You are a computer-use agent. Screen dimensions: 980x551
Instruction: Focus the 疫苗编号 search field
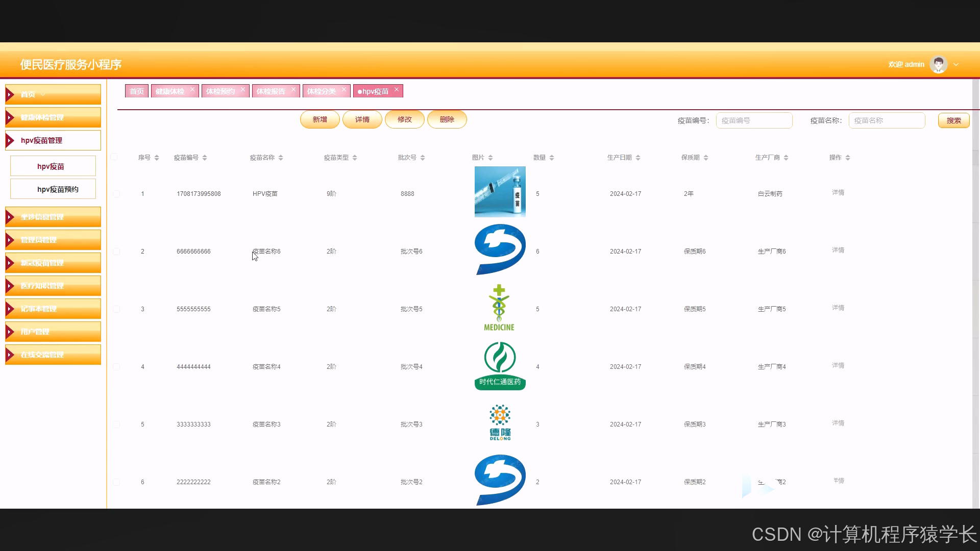click(754, 120)
